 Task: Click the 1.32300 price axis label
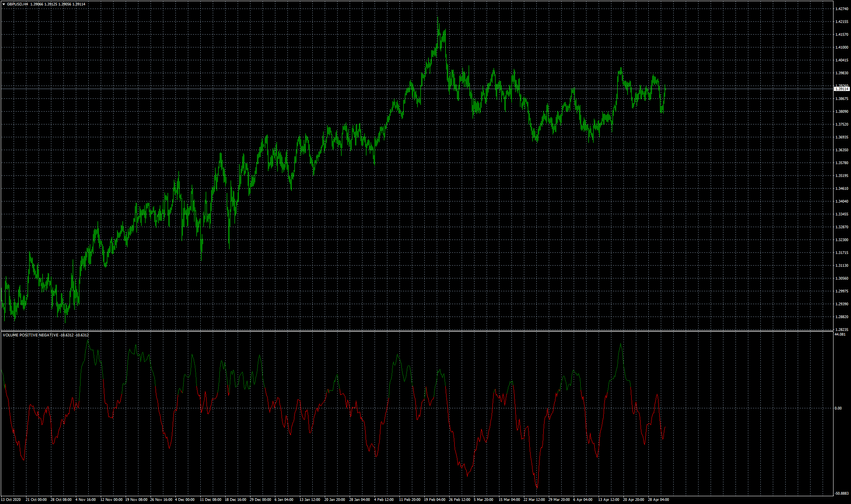pyautogui.click(x=842, y=240)
